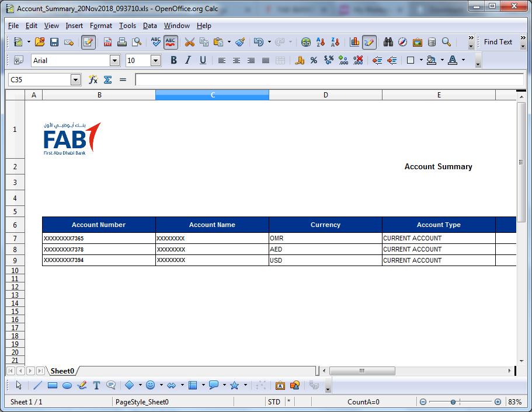Open the Data menu
The width and height of the screenshot is (532, 412).
[x=149, y=26]
